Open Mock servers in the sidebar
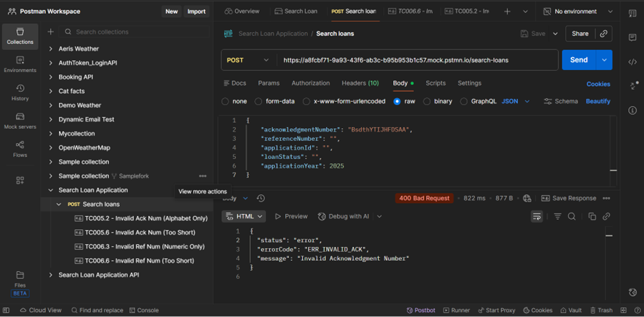This screenshot has height=317, width=644. click(20, 121)
